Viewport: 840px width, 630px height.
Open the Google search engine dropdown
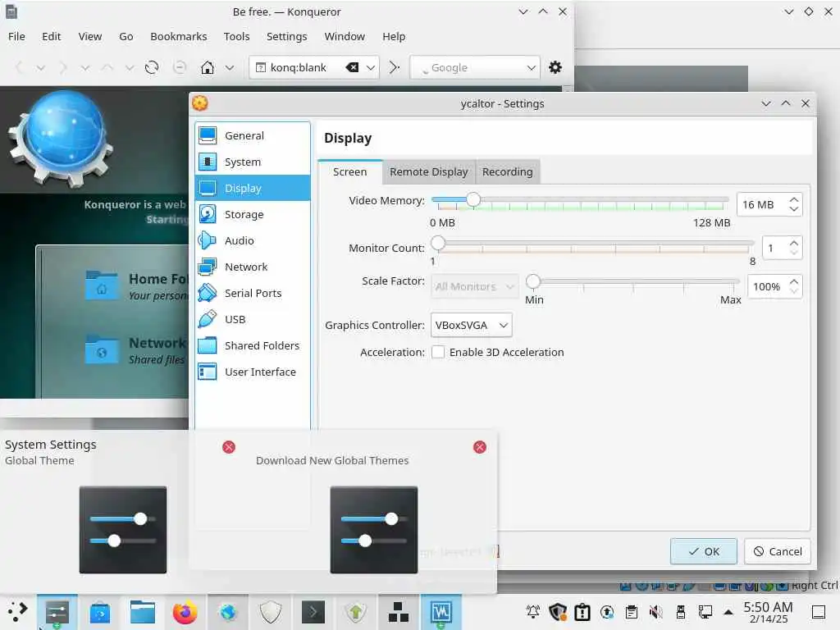(532, 67)
